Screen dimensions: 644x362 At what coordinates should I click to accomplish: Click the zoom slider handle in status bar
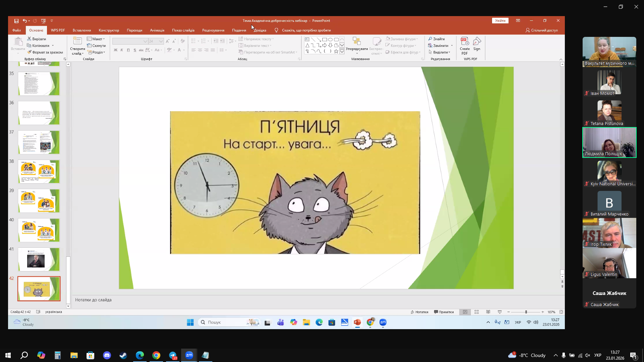526,312
